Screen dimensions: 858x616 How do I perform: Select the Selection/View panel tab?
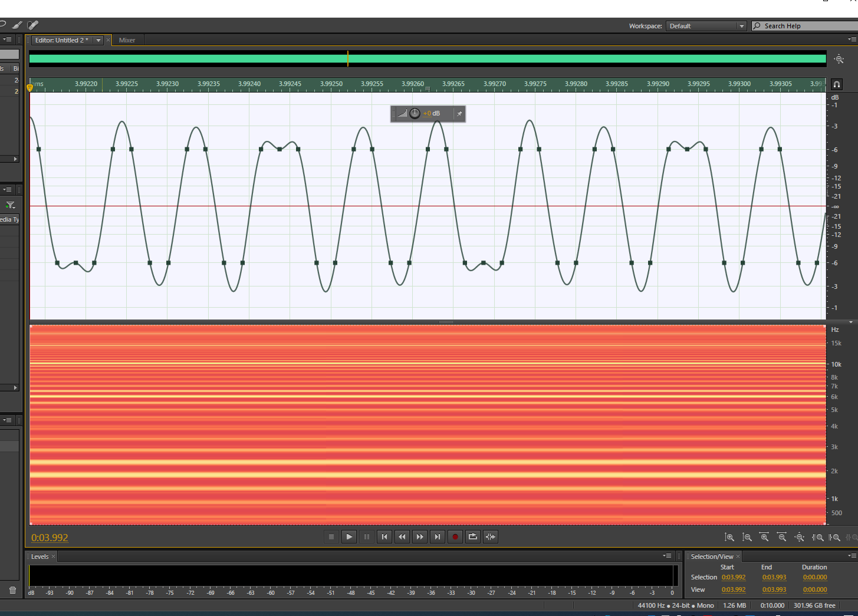(712, 556)
